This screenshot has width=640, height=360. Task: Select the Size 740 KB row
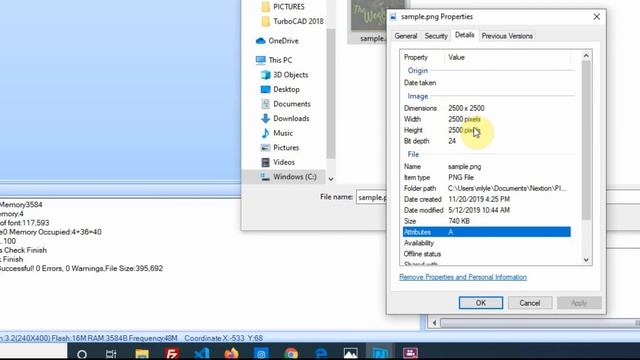pyautogui.click(x=487, y=221)
